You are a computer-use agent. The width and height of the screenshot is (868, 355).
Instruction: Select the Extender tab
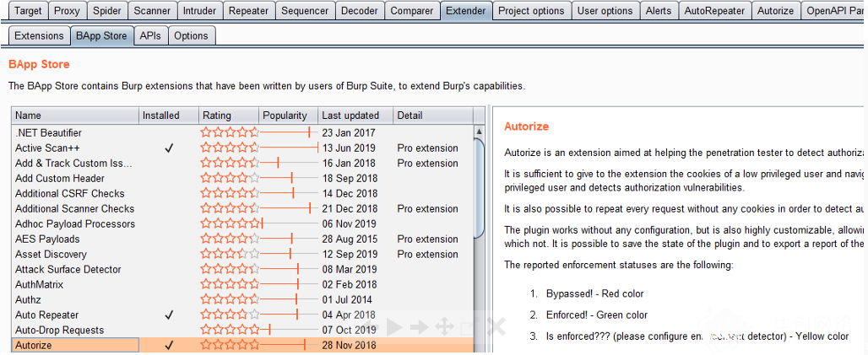tap(465, 10)
